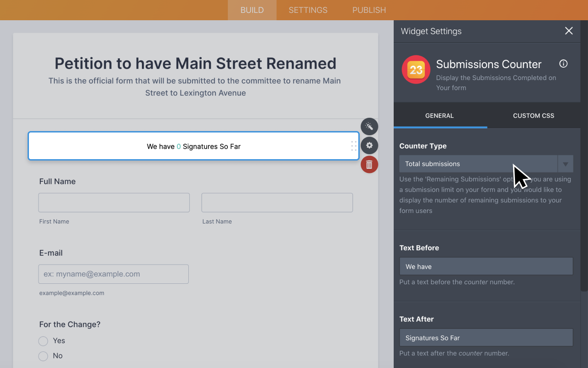Select the Build tab
This screenshot has width=588, height=368.
coord(252,10)
